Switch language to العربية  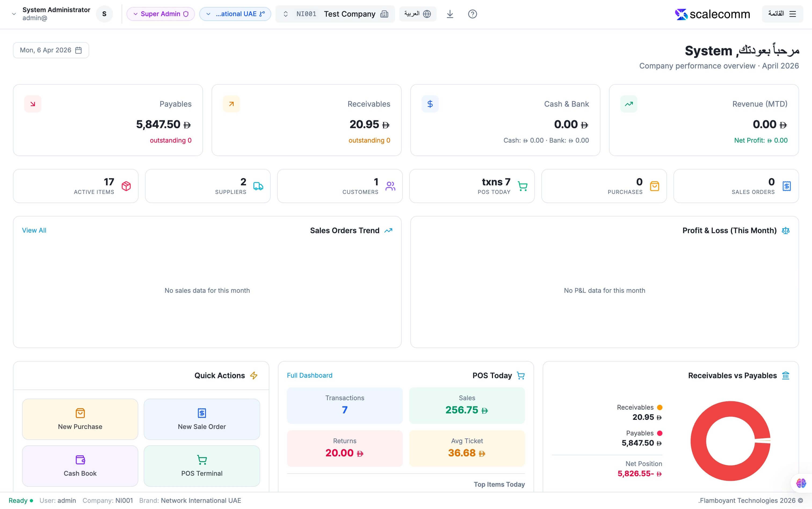point(418,14)
